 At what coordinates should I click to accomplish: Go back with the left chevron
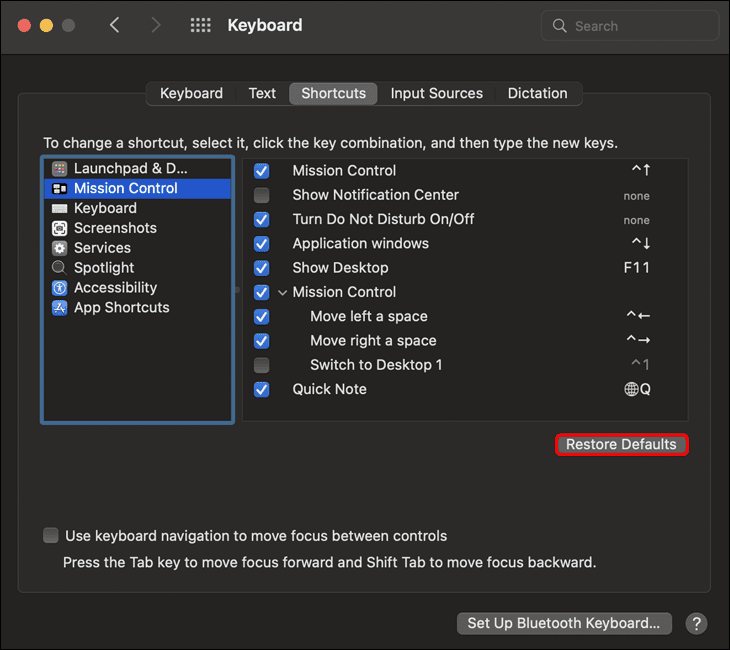pyautogui.click(x=115, y=26)
